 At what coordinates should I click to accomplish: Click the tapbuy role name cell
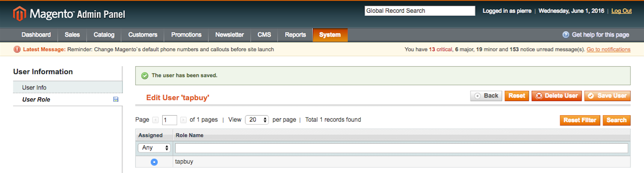pos(401,162)
